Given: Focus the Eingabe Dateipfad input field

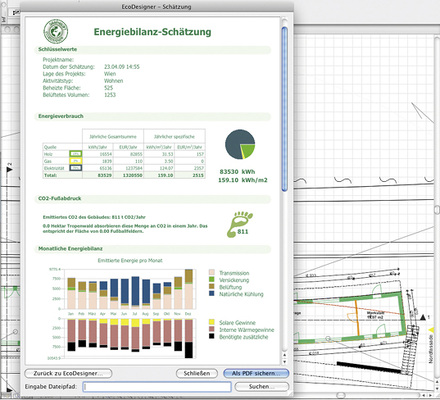Looking at the screenshot, I should (157, 387).
